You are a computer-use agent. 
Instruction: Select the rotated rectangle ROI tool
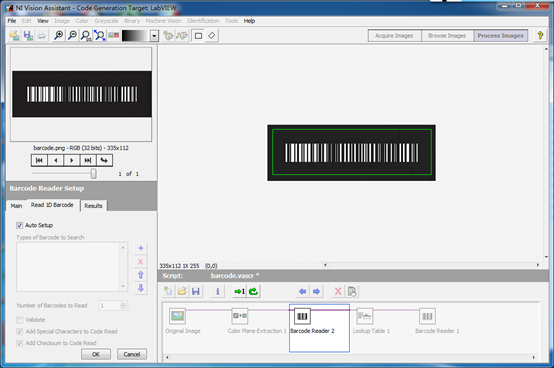coord(211,36)
